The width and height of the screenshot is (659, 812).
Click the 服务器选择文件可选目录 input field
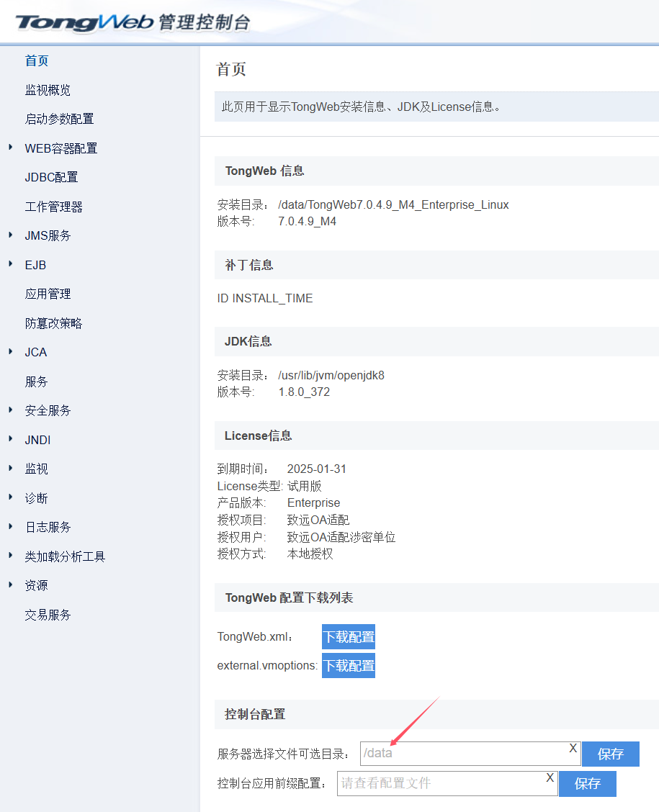click(461, 754)
